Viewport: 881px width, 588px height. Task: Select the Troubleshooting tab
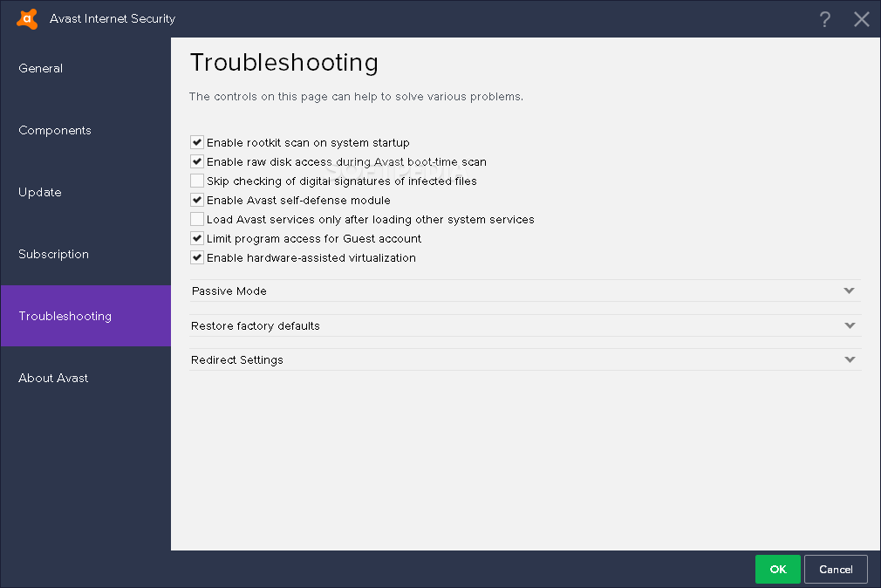pos(85,316)
